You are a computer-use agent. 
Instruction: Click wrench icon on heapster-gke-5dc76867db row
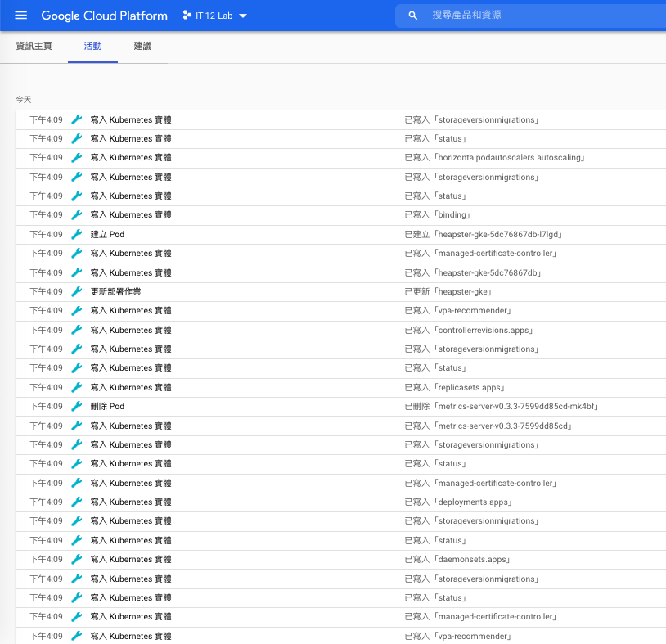tap(77, 272)
